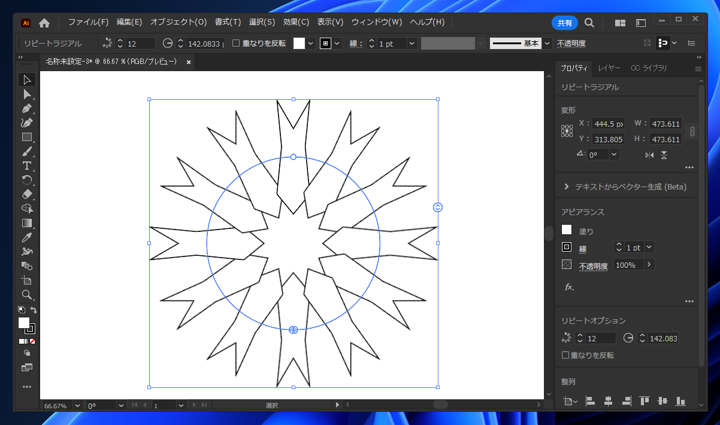Open fx effects menu
This screenshot has width=720, height=425.
[x=569, y=287]
